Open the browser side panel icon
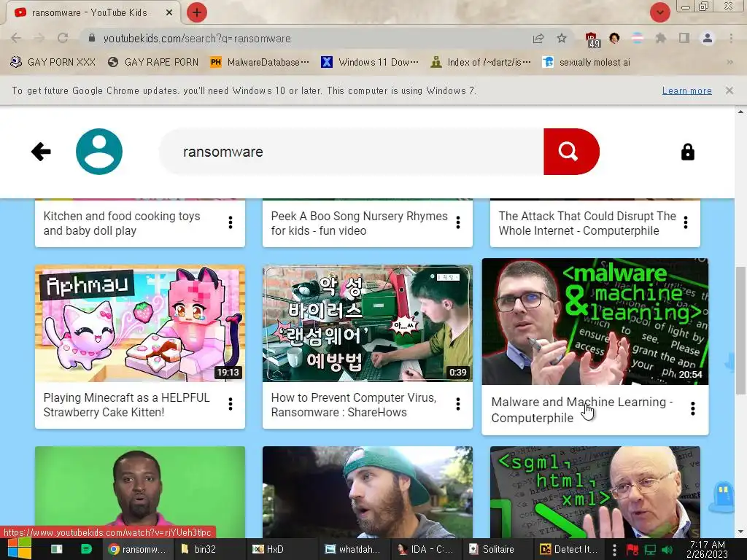The width and height of the screenshot is (747, 560). pyautogui.click(x=684, y=38)
